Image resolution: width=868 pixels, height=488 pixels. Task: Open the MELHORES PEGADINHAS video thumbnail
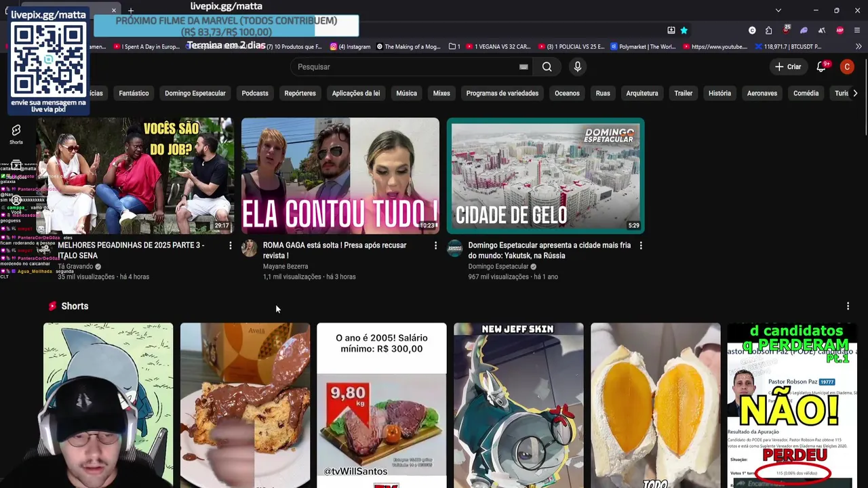click(135, 176)
